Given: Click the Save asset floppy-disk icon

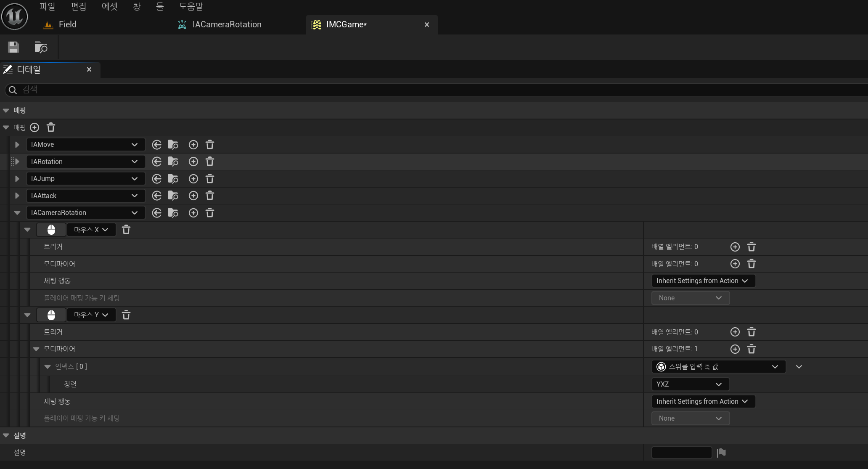Looking at the screenshot, I should (13, 47).
